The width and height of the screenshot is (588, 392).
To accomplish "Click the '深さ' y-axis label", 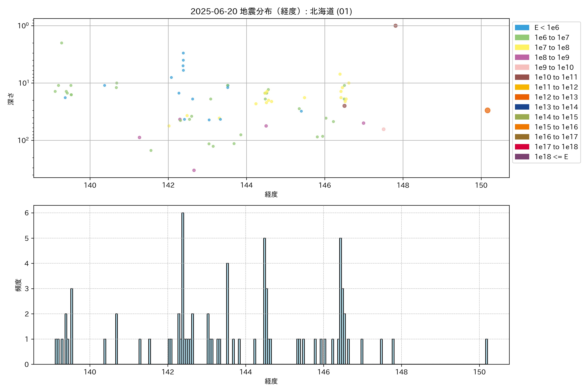I will tap(11, 99).
